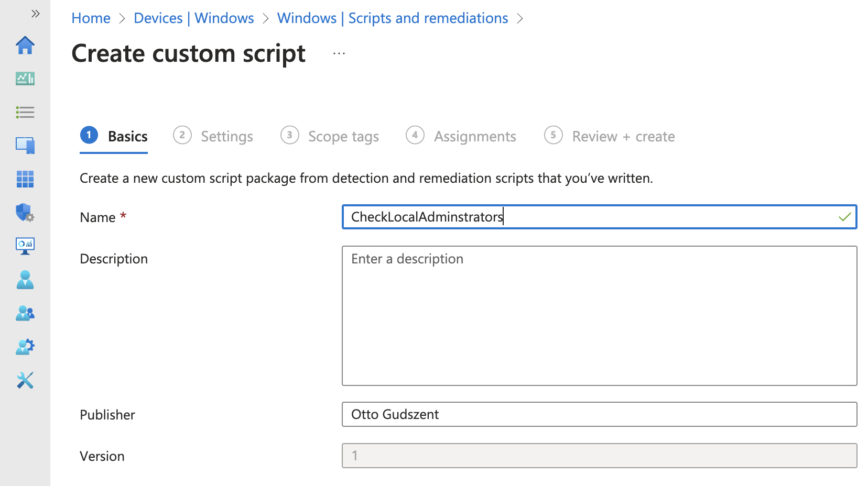Open the Home icon in the sidebar

click(x=25, y=46)
